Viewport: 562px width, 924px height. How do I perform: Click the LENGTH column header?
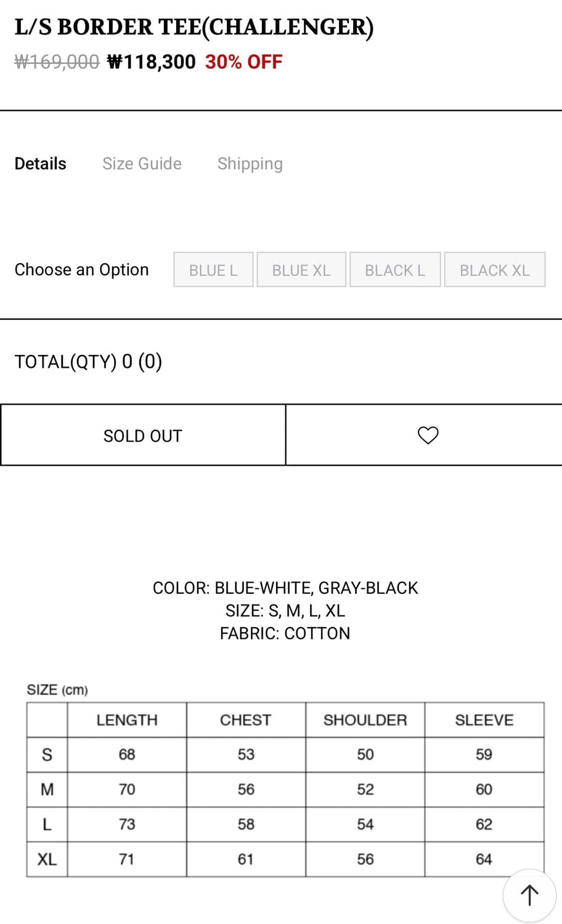(x=127, y=720)
